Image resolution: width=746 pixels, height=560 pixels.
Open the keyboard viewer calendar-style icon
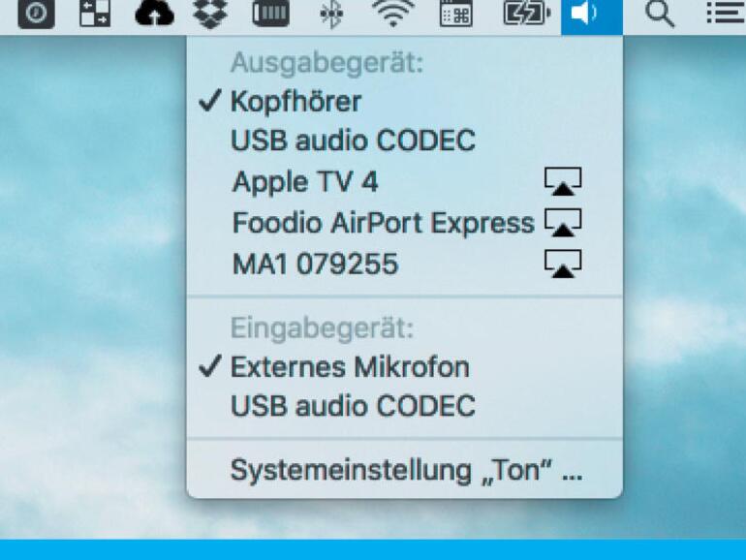point(455,14)
